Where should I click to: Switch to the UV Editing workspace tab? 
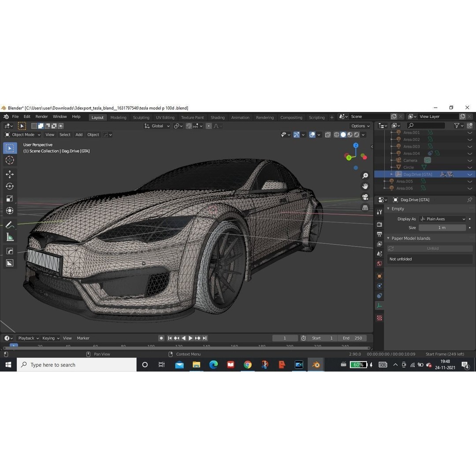click(x=165, y=118)
